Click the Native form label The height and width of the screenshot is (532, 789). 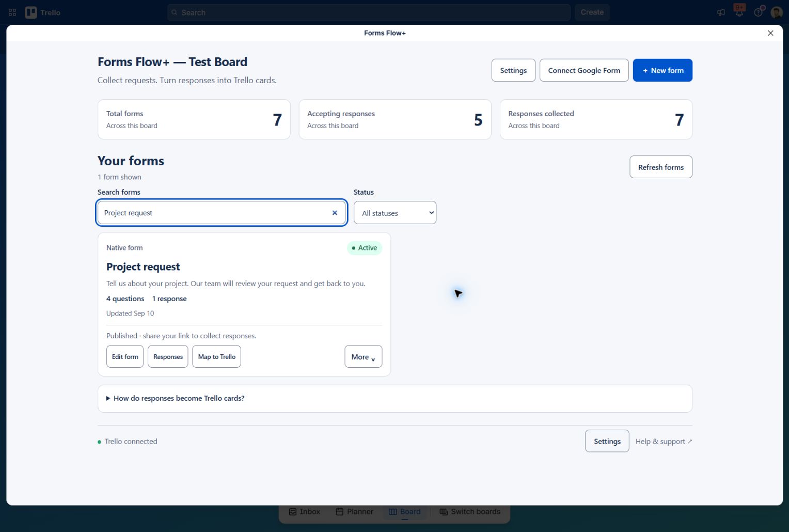pyautogui.click(x=124, y=248)
